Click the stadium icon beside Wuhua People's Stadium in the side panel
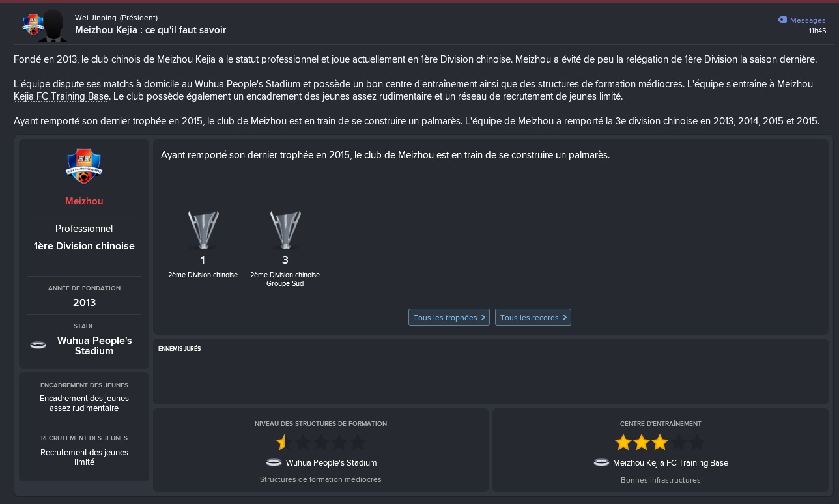 (38, 345)
